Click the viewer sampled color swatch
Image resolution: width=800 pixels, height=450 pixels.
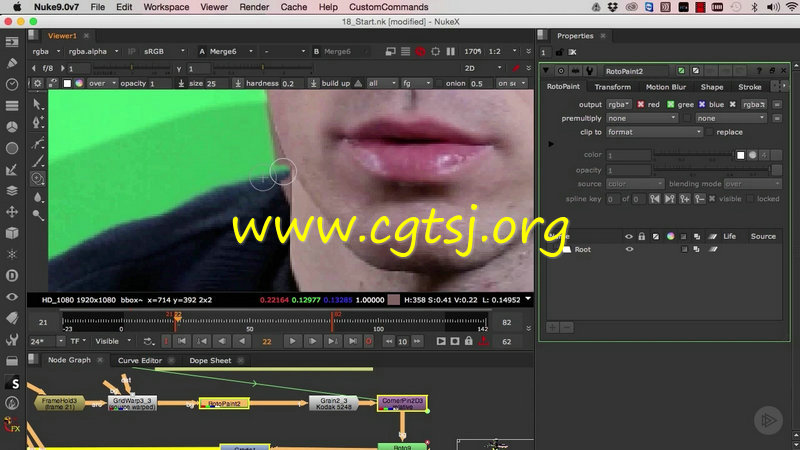click(394, 300)
